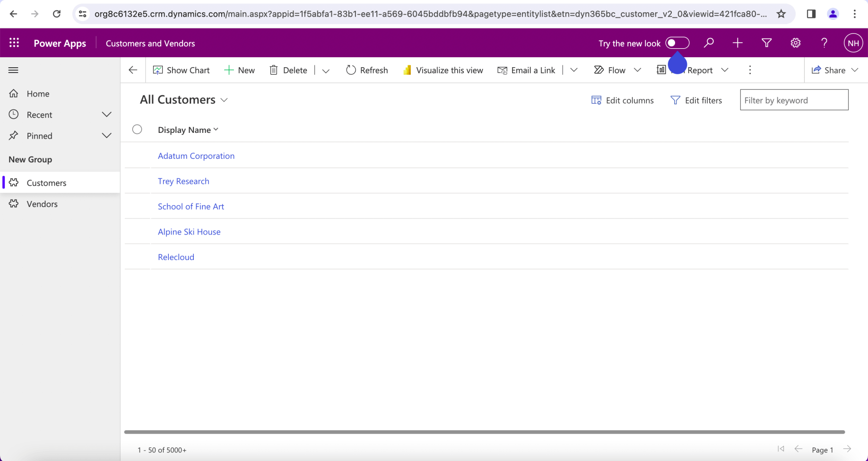Click Visualize this view
This screenshot has width=868, height=461.
pos(443,70)
